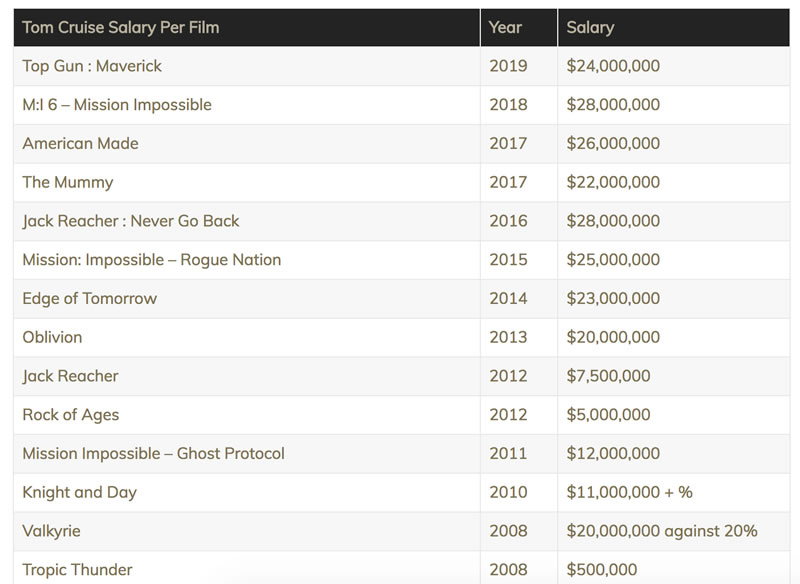Select the 'Knight and Day' film title
This screenshot has width=800, height=584.
point(80,493)
